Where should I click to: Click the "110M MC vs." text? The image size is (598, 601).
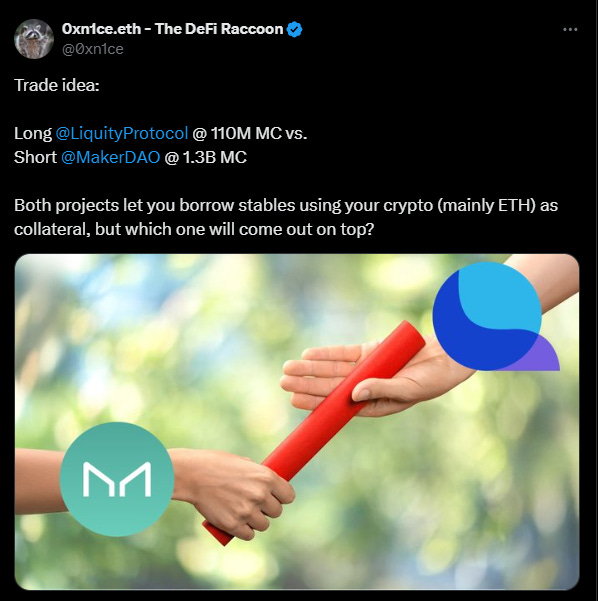click(x=259, y=133)
